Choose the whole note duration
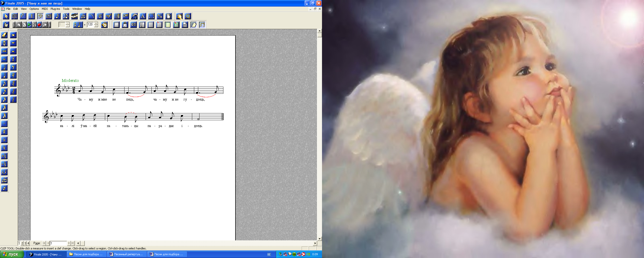Image resolution: width=644 pixels, height=258 pixels. coord(4,59)
